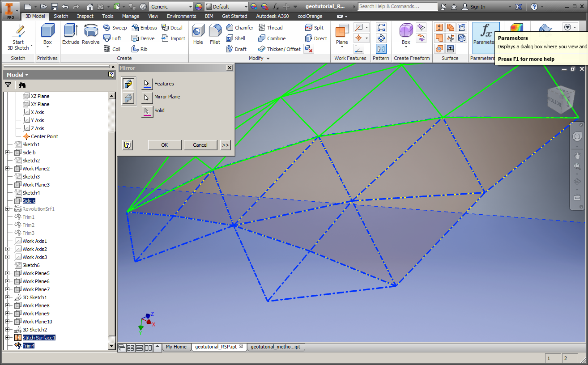Select the Hole tool
Image resolution: width=588 pixels, height=365 pixels.
[x=198, y=35]
